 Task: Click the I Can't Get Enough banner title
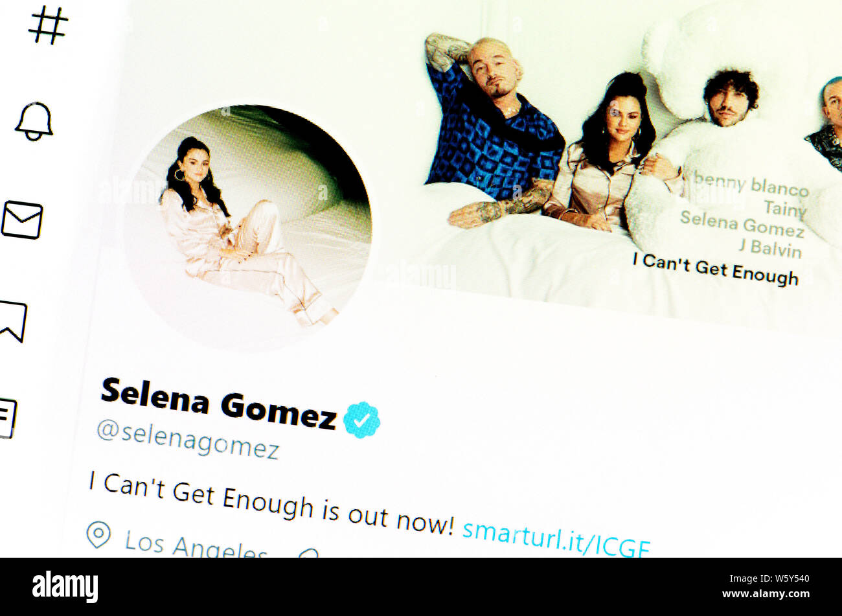click(716, 269)
